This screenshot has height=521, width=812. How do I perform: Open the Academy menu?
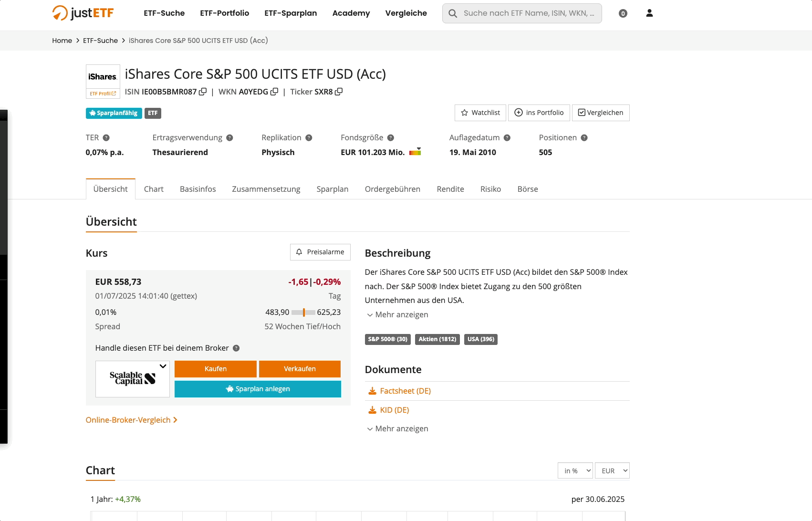pos(351,13)
